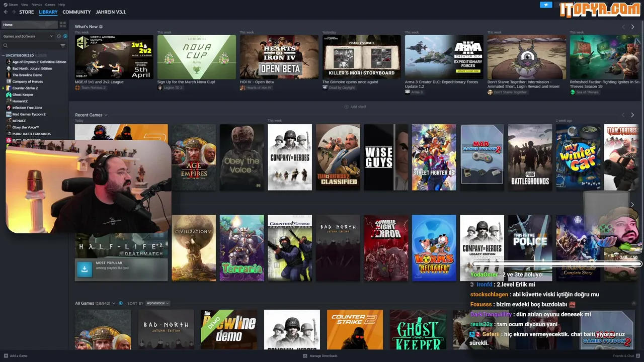Viewport: 644px width, 362px height.
Task: Open the collections grid view icon
Action: click(63, 25)
